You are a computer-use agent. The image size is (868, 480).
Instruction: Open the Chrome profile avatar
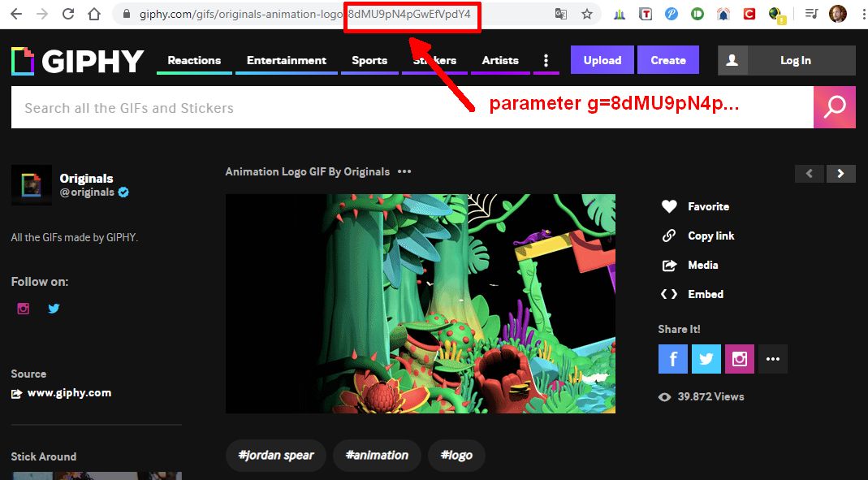(x=838, y=14)
